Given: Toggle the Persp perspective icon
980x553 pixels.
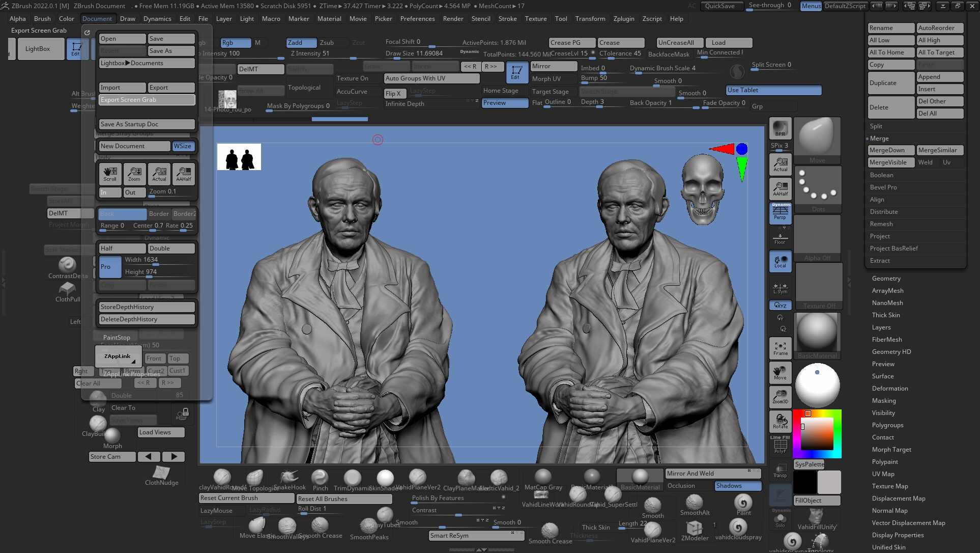Looking at the screenshot, I should [x=780, y=213].
